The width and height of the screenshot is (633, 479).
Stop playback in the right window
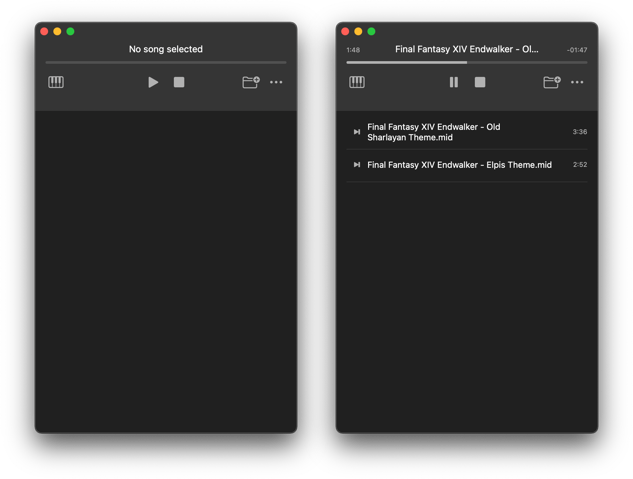pos(480,82)
